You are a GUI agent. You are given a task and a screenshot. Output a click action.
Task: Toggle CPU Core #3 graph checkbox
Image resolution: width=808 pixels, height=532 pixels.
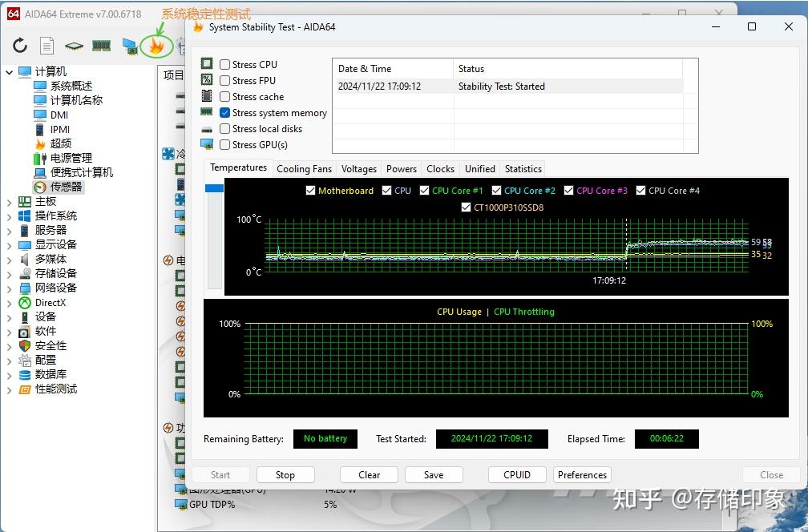point(568,191)
